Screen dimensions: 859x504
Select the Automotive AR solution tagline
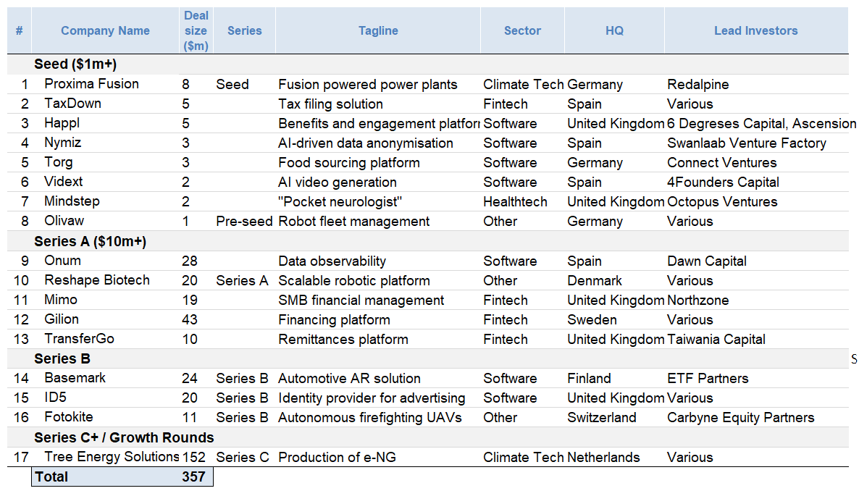(x=350, y=379)
